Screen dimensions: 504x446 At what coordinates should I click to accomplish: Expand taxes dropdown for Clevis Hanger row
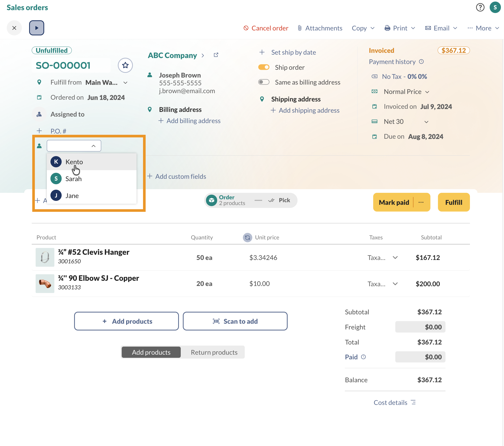point(395,258)
